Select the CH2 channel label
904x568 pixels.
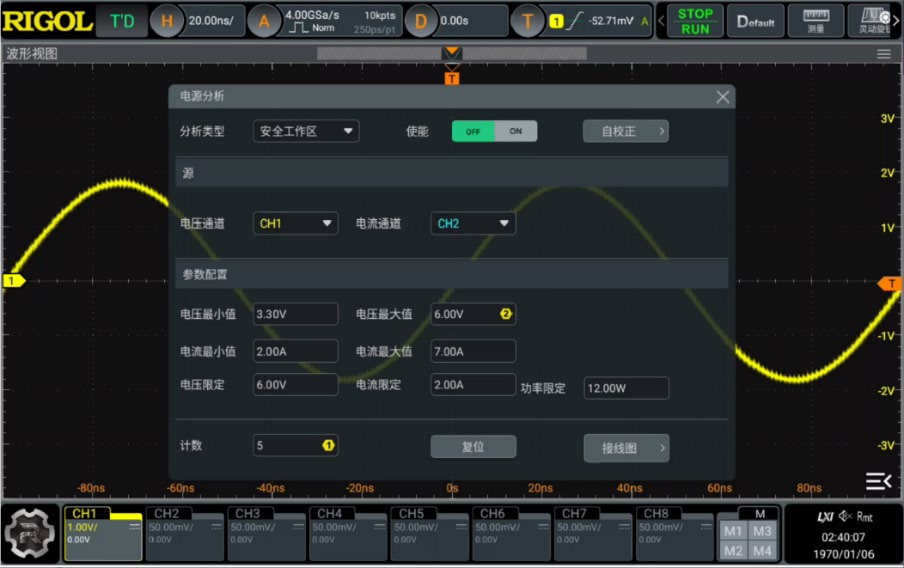point(166,513)
